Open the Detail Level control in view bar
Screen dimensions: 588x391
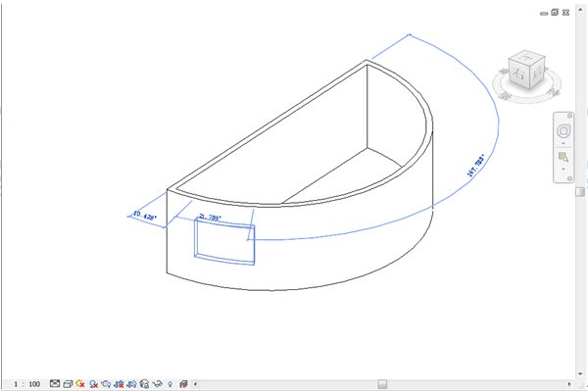[55, 383]
